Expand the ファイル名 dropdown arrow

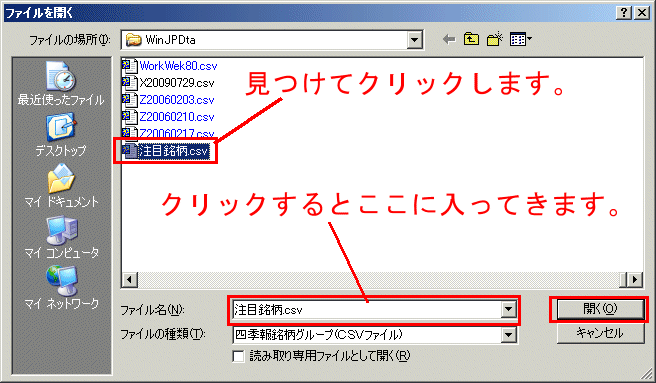pyautogui.click(x=508, y=309)
